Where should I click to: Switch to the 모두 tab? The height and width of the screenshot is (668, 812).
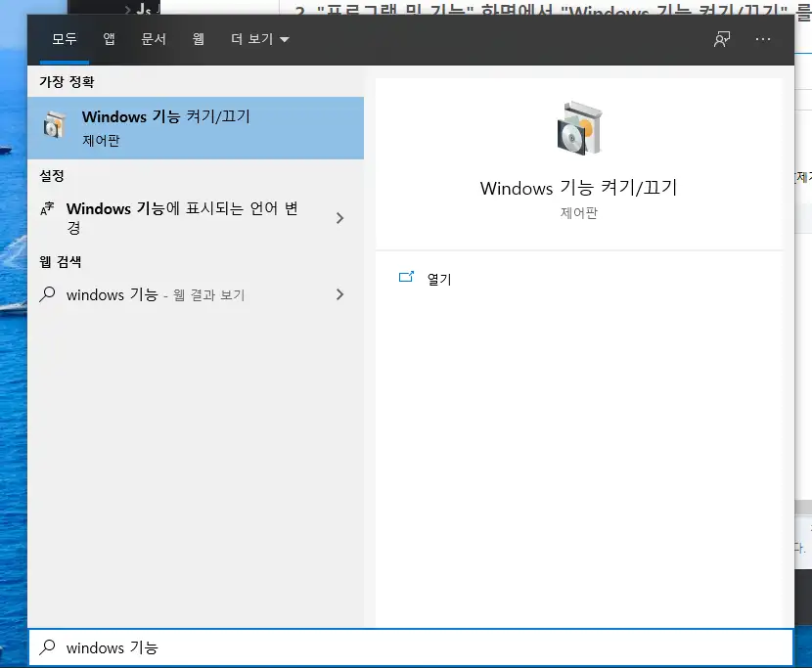(65, 39)
